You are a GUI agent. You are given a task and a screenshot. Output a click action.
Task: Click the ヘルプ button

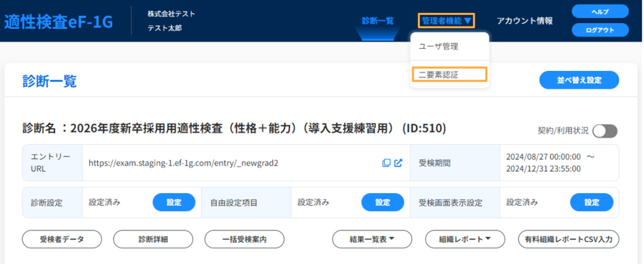pyautogui.click(x=600, y=11)
